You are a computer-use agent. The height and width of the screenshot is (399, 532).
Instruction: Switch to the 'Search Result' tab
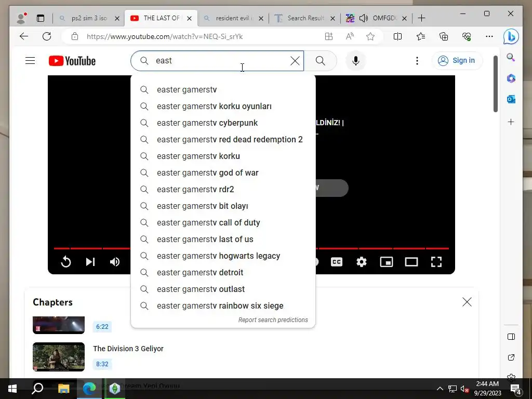(x=305, y=18)
